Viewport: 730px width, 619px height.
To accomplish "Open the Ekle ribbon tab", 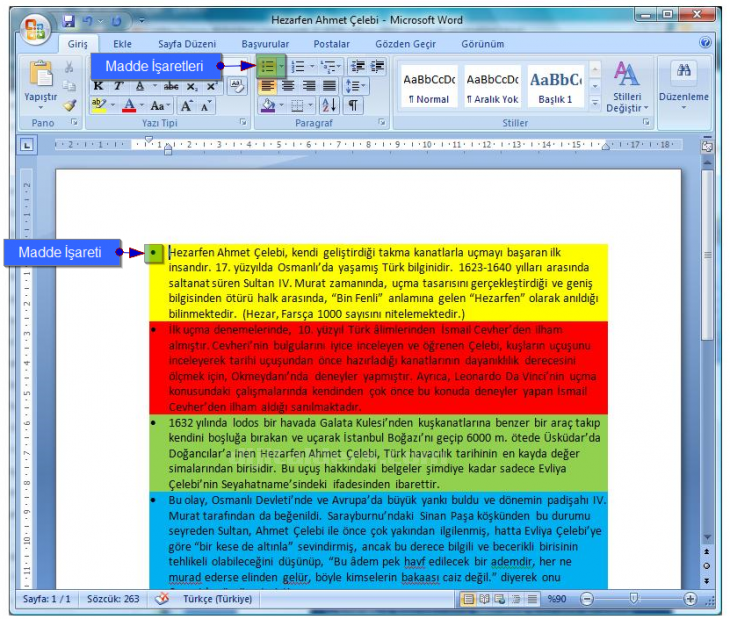I will (122, 44).
